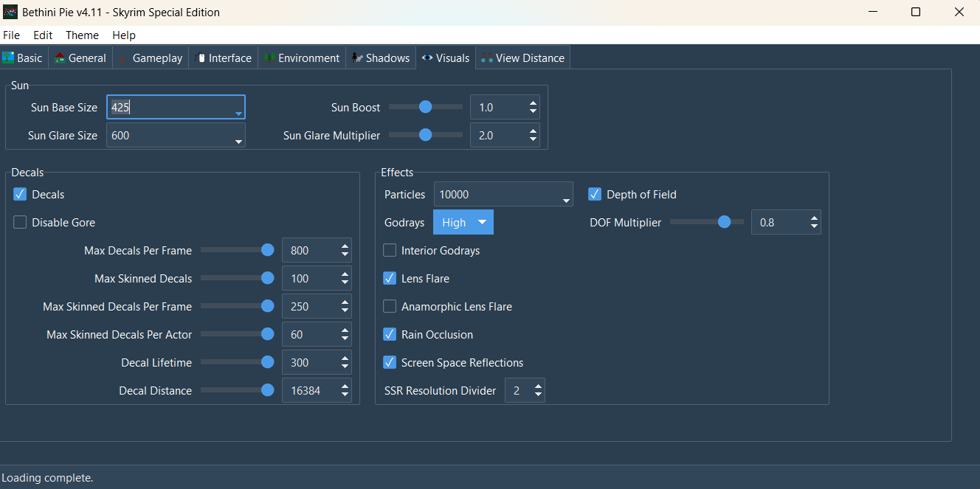Click the Sun Glare Multiplier 2.0 spinbox arrows

pyautogui.click(x=534, y=136)
